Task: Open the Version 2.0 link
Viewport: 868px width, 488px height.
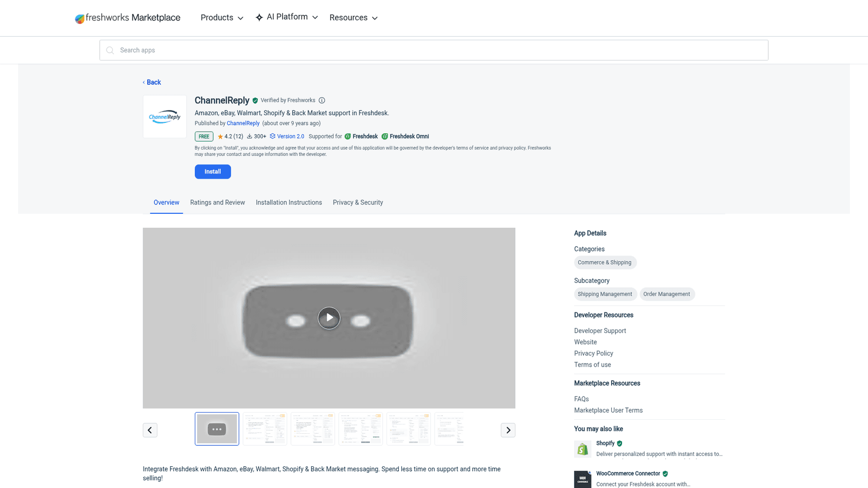Action: point(287,137)
